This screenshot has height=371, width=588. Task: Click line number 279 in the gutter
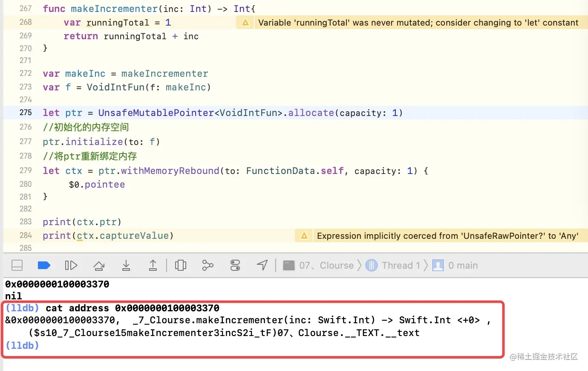(26, 171)
